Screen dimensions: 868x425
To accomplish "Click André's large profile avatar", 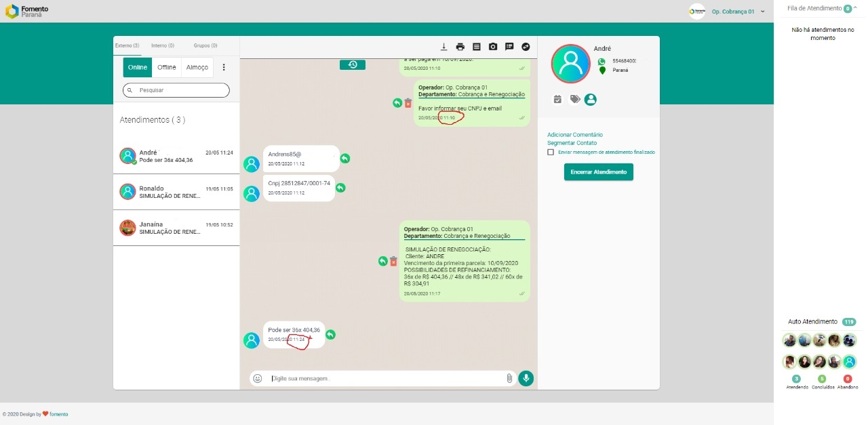I will 571,64.
